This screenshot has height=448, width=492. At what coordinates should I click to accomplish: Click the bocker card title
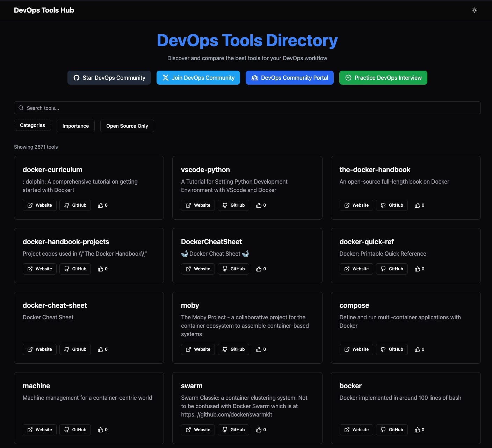350,386
